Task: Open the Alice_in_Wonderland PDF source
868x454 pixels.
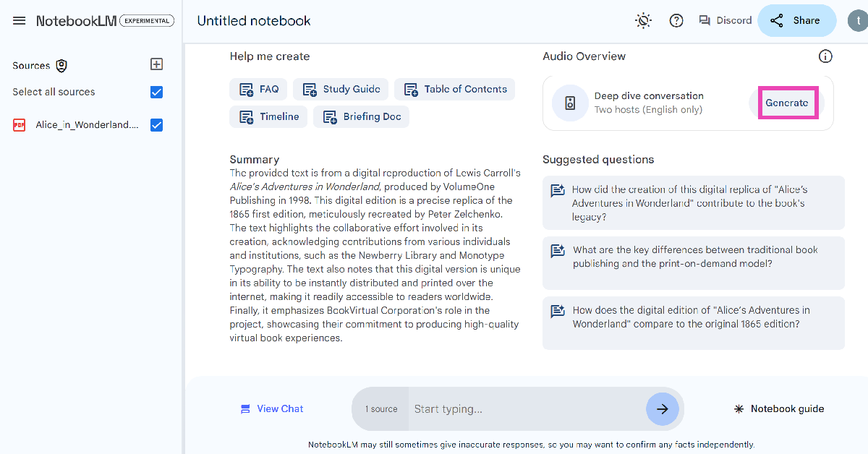Action: tap(86, 125)
